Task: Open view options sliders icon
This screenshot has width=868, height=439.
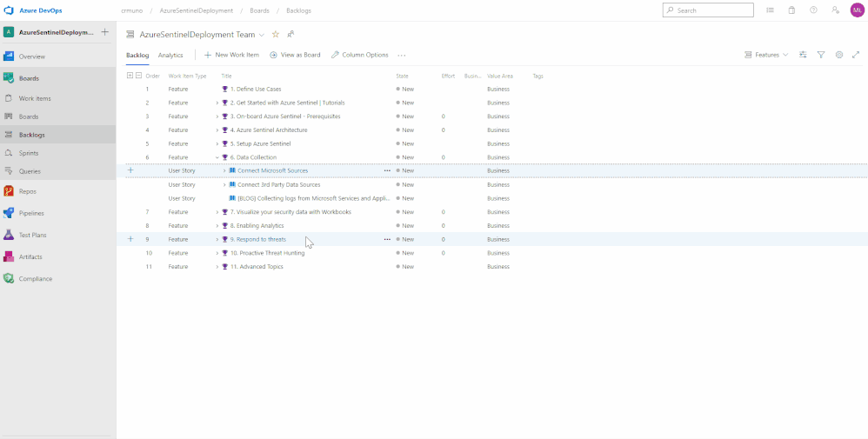Action: coord(804,55)
